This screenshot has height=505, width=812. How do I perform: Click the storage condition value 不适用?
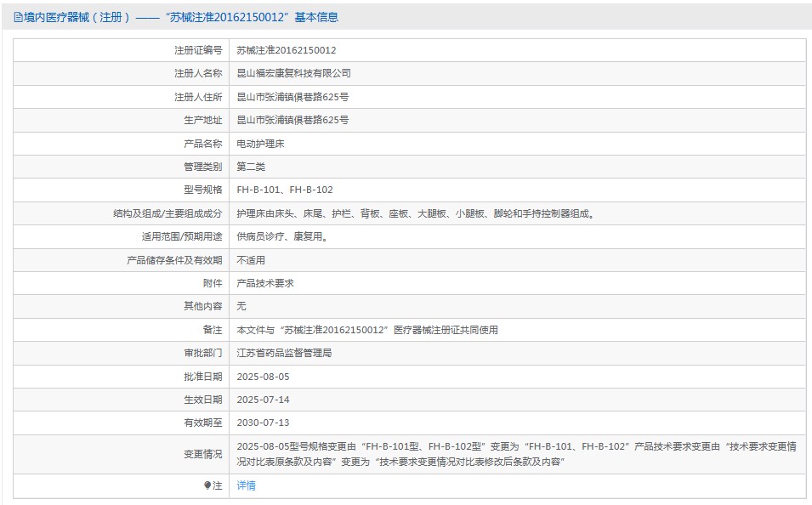coord(251,260)
